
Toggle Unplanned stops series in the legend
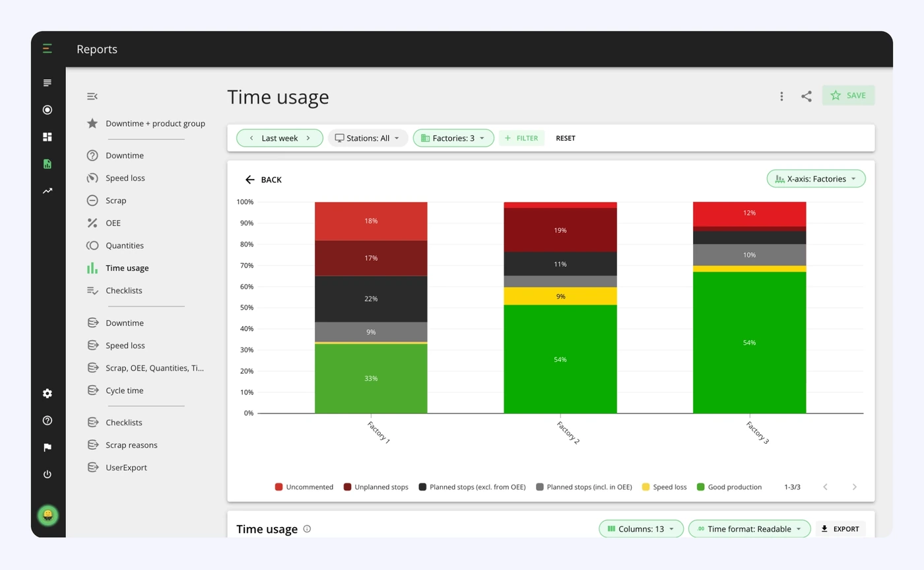pos(376,487)
